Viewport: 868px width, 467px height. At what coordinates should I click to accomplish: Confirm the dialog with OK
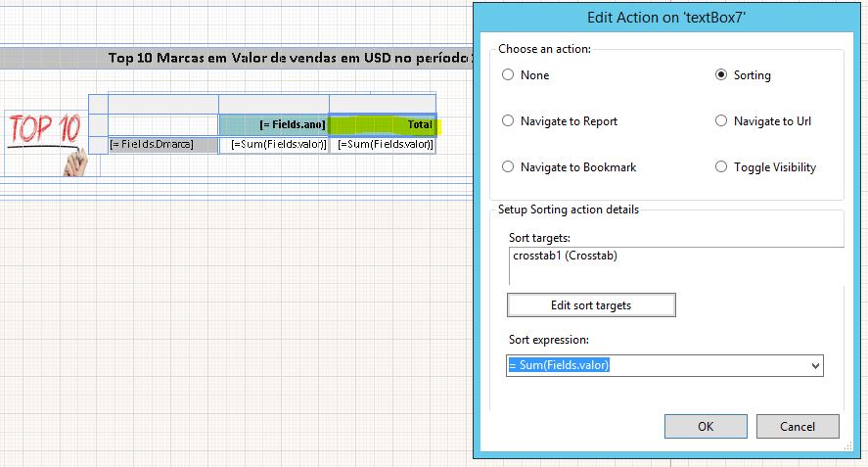pos(706,426)
